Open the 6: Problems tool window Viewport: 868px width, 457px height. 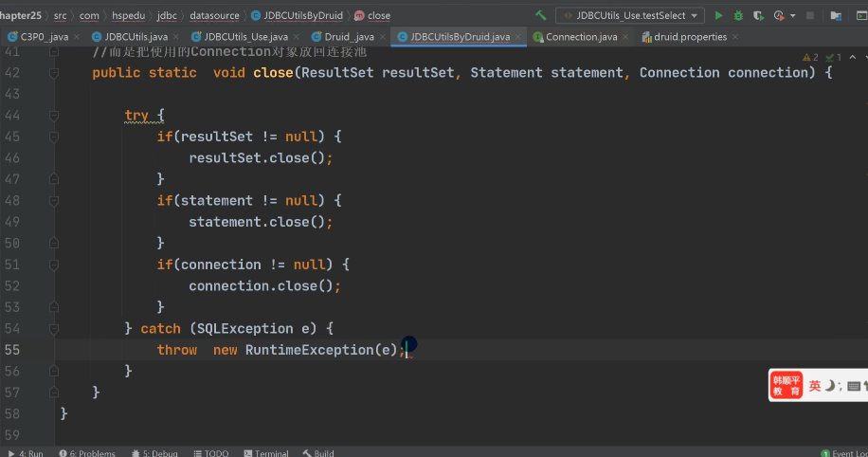[87, 453]
